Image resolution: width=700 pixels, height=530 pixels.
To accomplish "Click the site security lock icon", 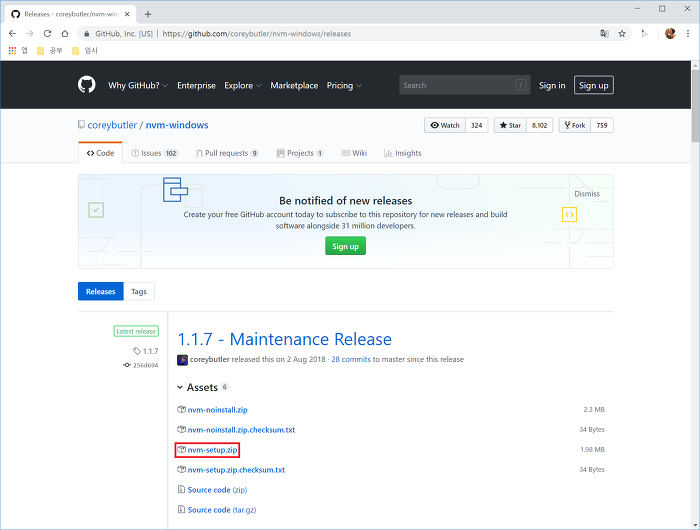I will click(x=86, y=33).
